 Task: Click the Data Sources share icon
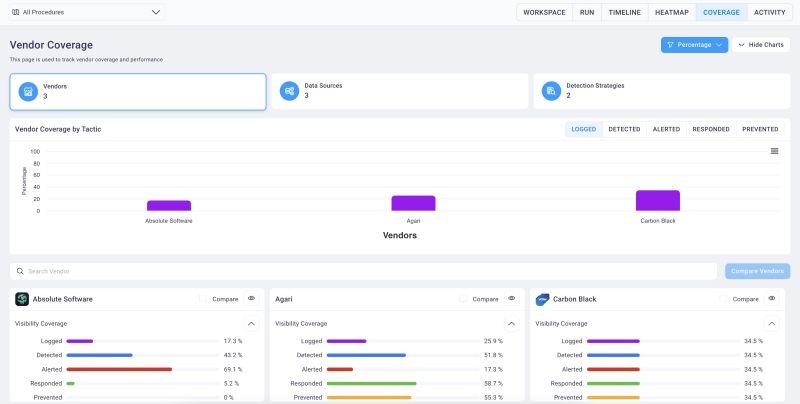point(289,91)
